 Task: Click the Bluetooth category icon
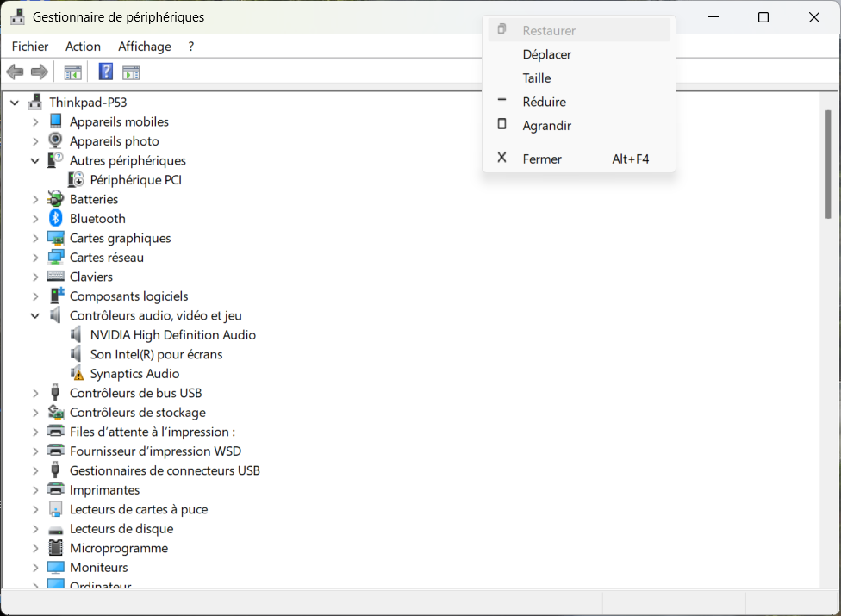[x=56, y=218]
